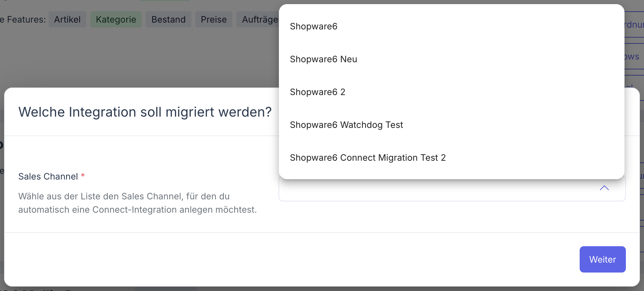Screen dimensions: 644x291
Task: Click the partially visible 'ows' link
Action: [632, 56]
